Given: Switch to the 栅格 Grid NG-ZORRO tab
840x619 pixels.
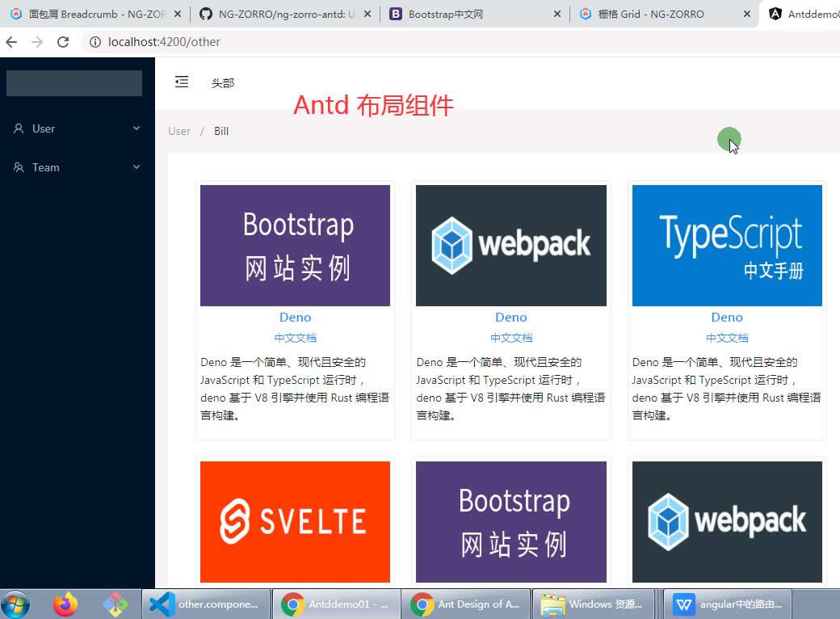Looking at the screenshot, I should pyautogui.click(x=664, y=14).
